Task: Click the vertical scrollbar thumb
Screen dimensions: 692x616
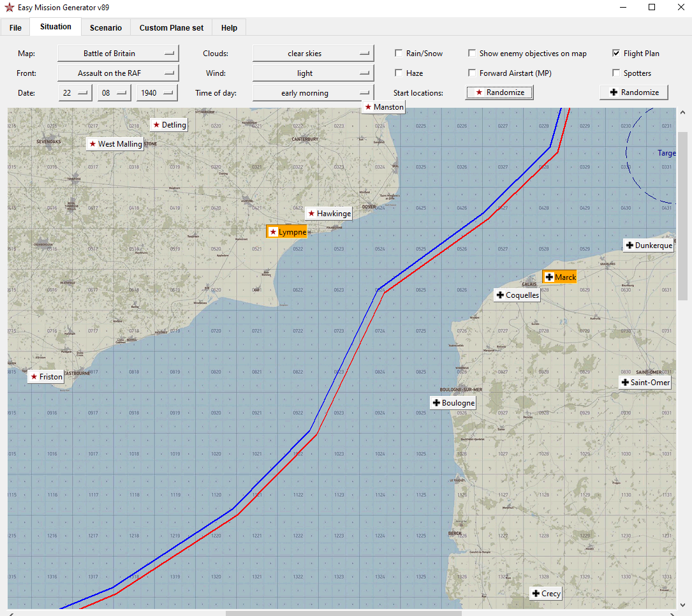Action: point(682,216)
